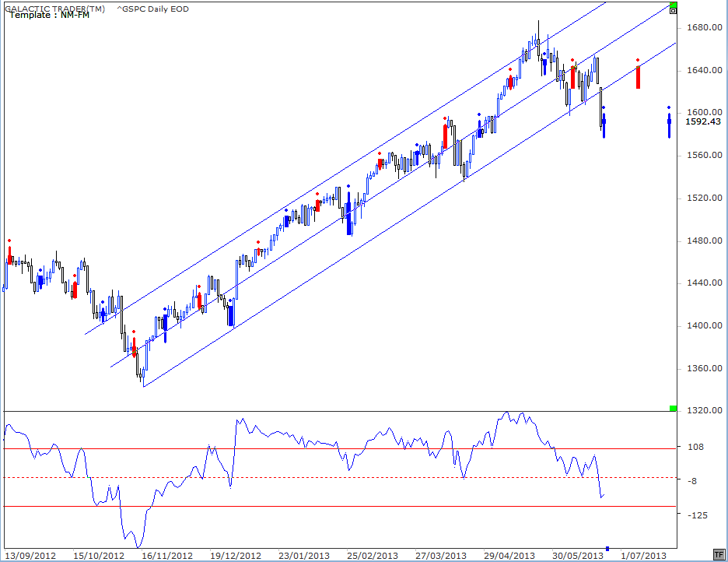Click the TF timeframe button
Viewport: 728px width, 562px height.
click(x=718, y=554)
